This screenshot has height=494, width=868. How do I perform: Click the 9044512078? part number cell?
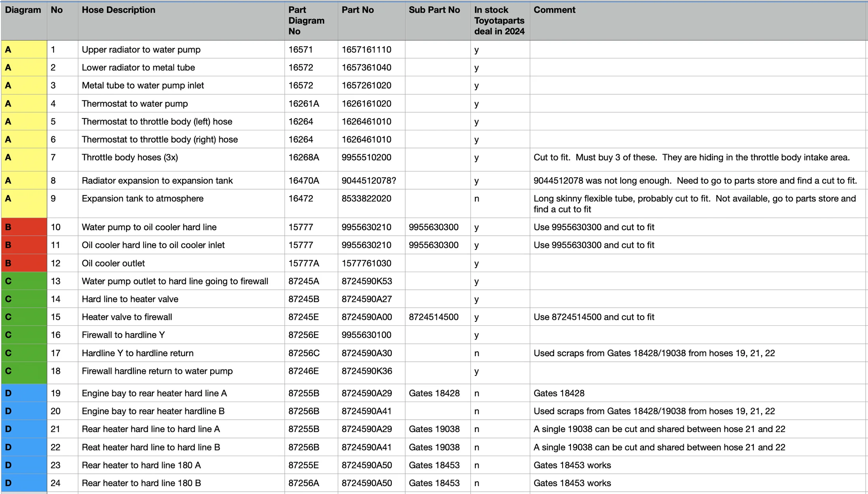tap(369, 181)
